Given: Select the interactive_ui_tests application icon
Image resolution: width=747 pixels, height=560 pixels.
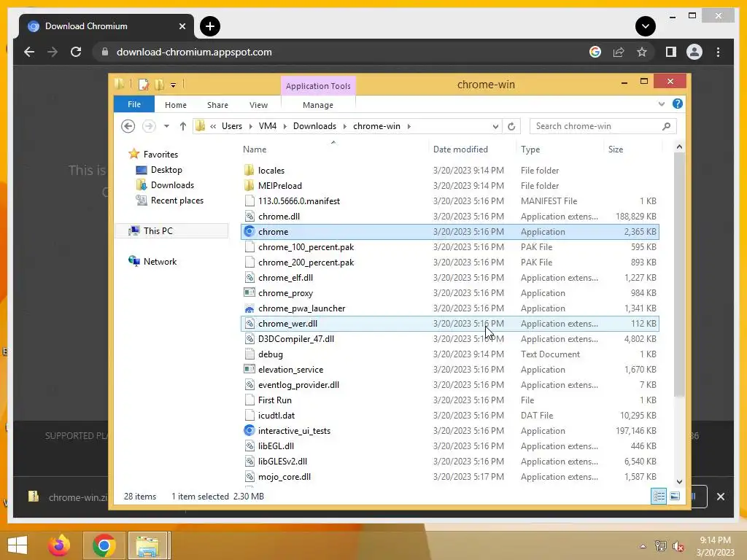Looking at the screenshot, I should [x=249, y=430].
